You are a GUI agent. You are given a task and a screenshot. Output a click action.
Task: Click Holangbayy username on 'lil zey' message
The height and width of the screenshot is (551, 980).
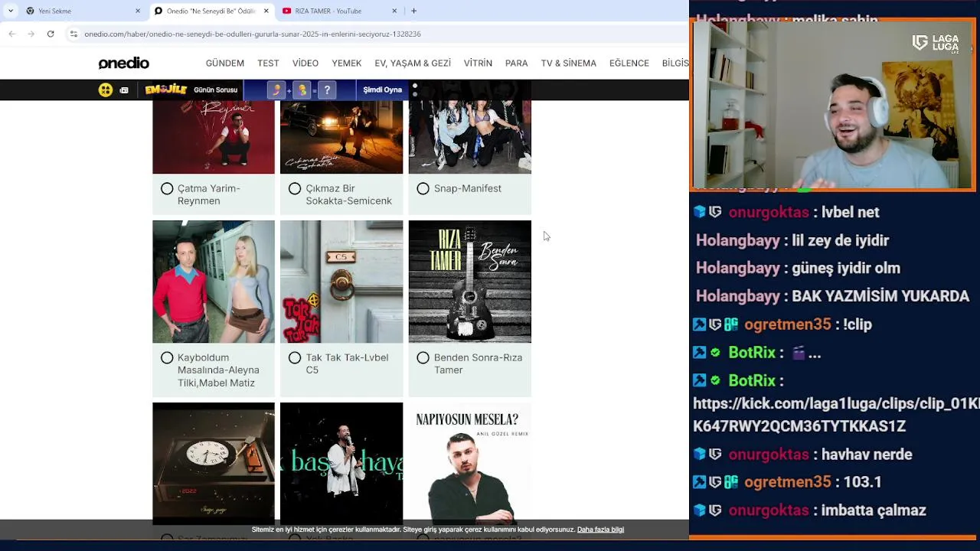pyautogui.click(x=738, y=240)
